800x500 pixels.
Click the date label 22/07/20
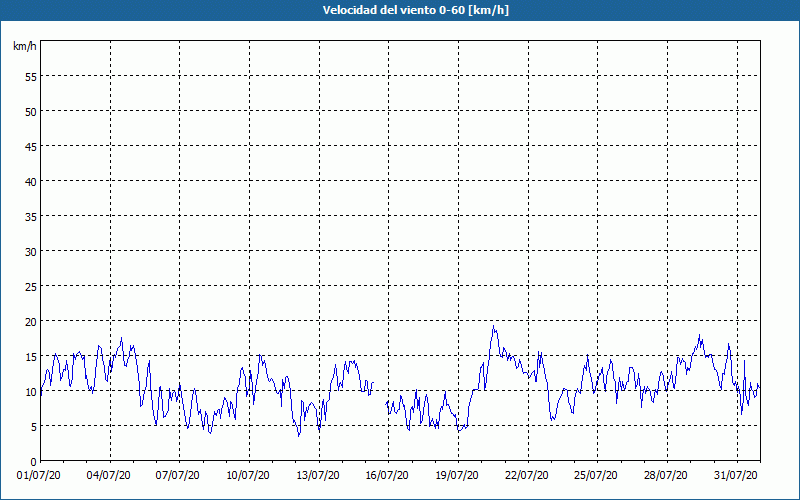(x=527, y=476)
